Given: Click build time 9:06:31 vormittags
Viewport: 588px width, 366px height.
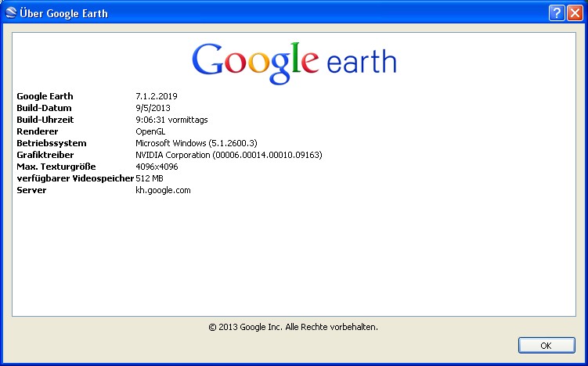Looking at the screenshot, I should click(171, 120).
